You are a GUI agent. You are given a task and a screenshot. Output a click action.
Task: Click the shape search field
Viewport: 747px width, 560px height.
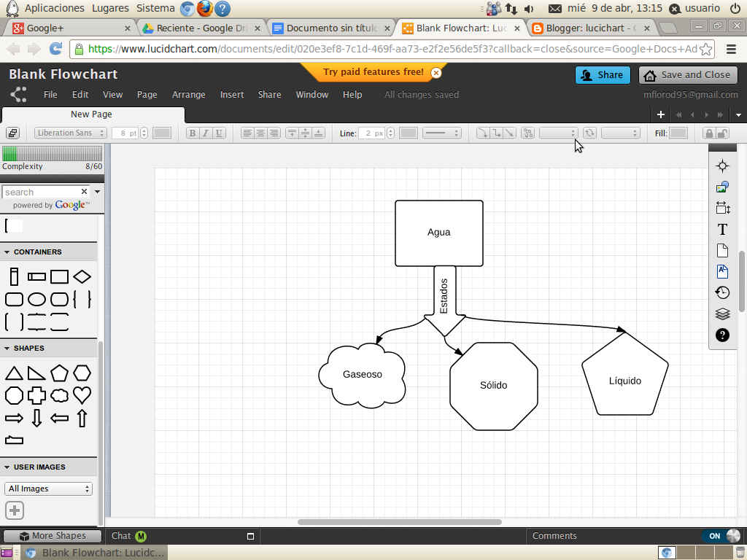[40, 192]
